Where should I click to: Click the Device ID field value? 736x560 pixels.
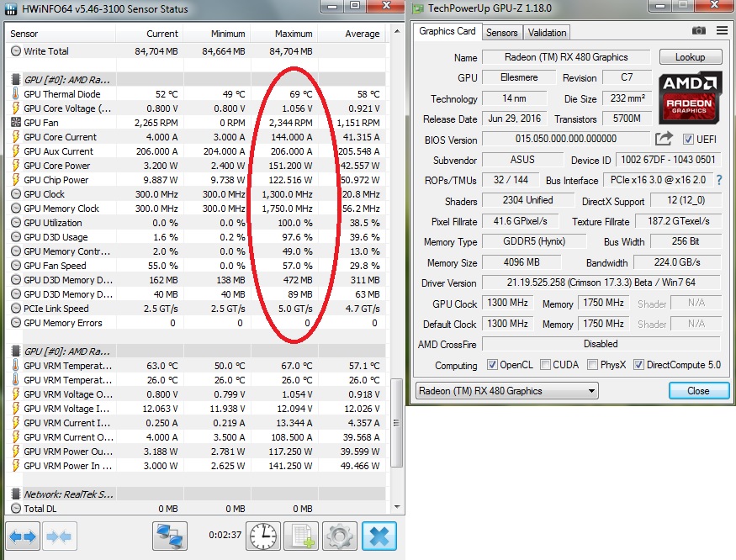pyautogui.click(x=668, y=160)
